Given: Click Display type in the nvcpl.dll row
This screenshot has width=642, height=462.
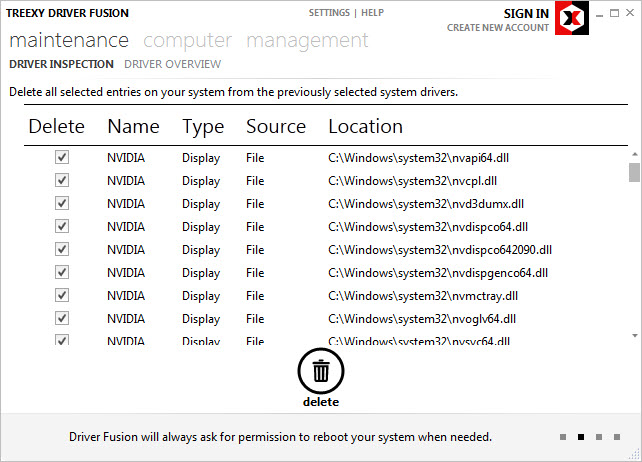Looking at the screenshot, I should (201, 181).
